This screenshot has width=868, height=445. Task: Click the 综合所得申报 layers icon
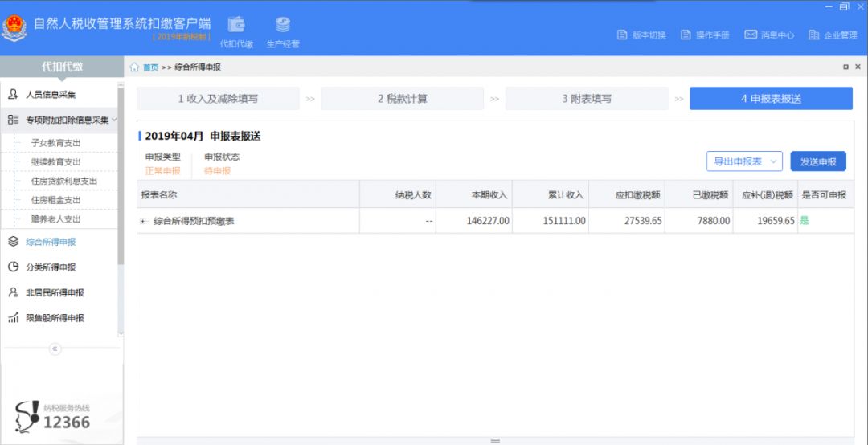coord(14,241)
